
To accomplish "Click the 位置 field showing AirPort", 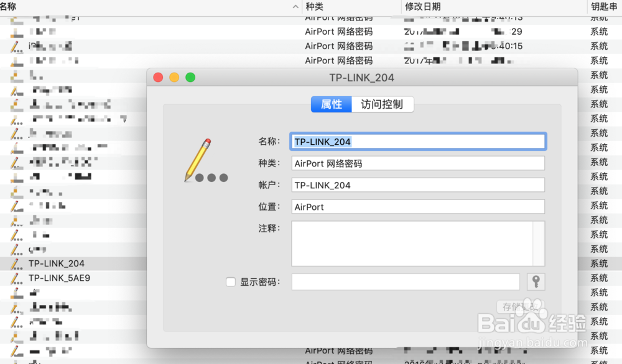I will pos(418,206).
